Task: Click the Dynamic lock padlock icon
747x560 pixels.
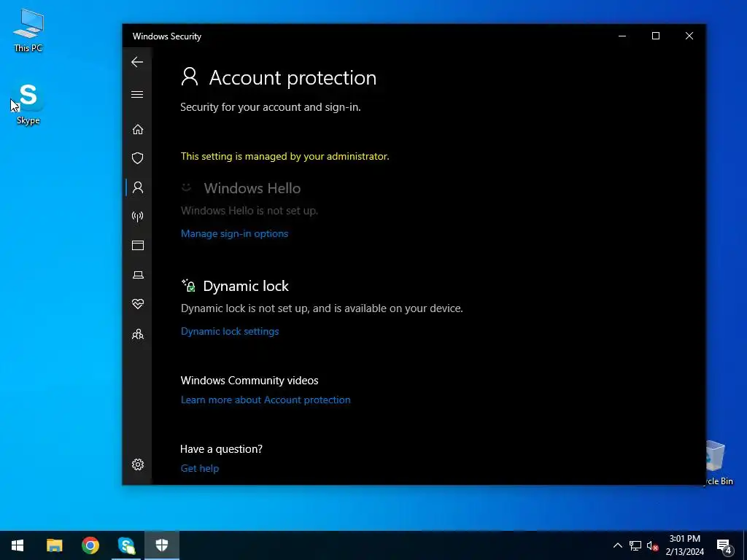Action: point(189,285)
